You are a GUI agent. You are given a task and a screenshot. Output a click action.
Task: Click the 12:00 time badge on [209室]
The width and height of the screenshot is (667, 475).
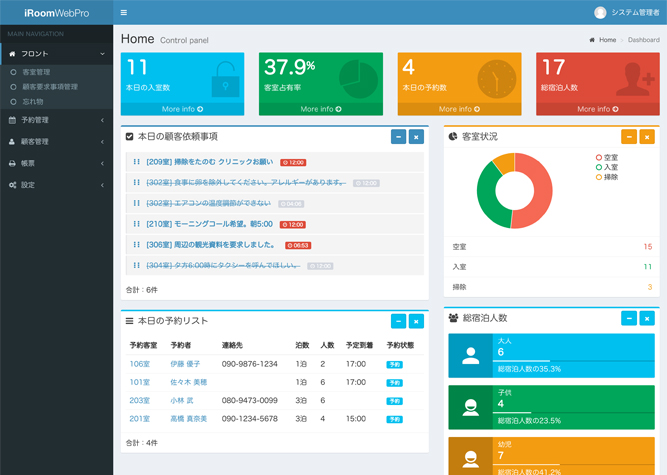pos(293,162)
